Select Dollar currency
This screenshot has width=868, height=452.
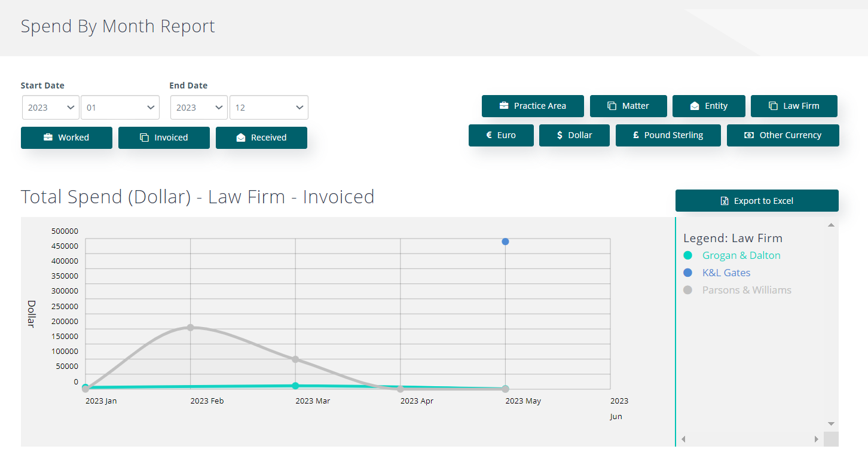[574, 135]
